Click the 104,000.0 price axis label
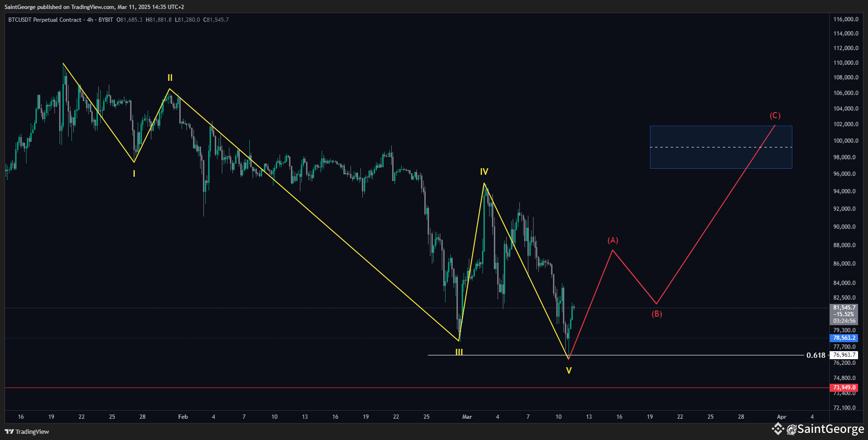The height and width of the screenshot is (440, 868). pos(846,109)
